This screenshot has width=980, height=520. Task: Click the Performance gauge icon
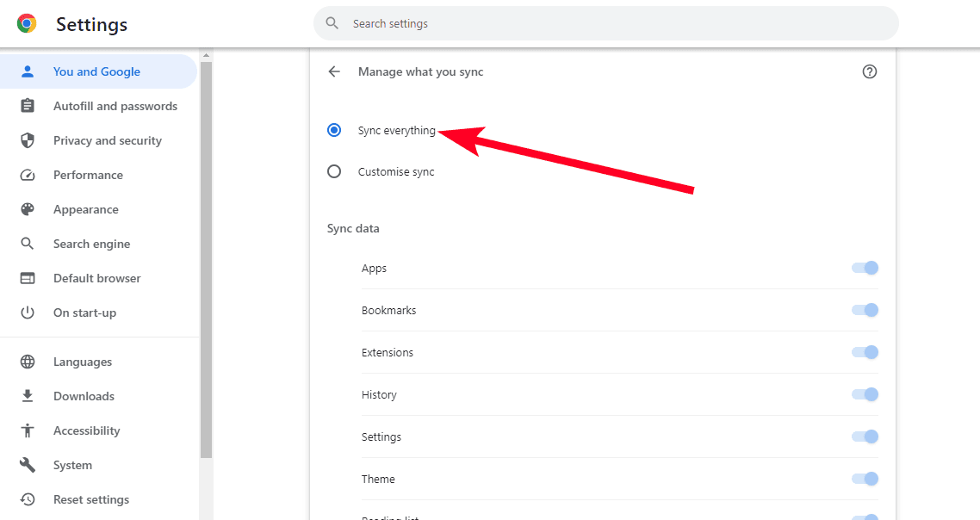point(28,175)
